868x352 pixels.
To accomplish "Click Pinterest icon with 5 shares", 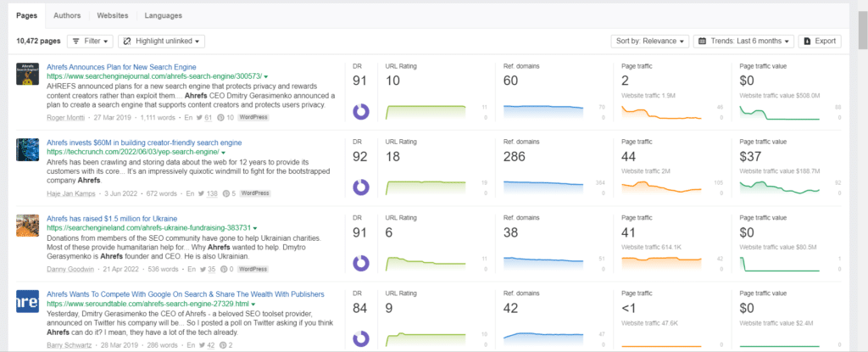I will coord(225,193).
